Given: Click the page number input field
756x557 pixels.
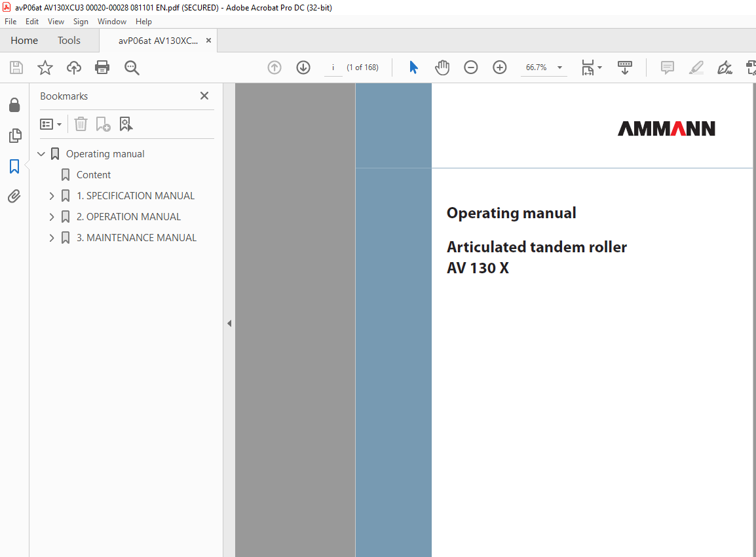Looking at the screenshot, I should [x=333, y=67].
